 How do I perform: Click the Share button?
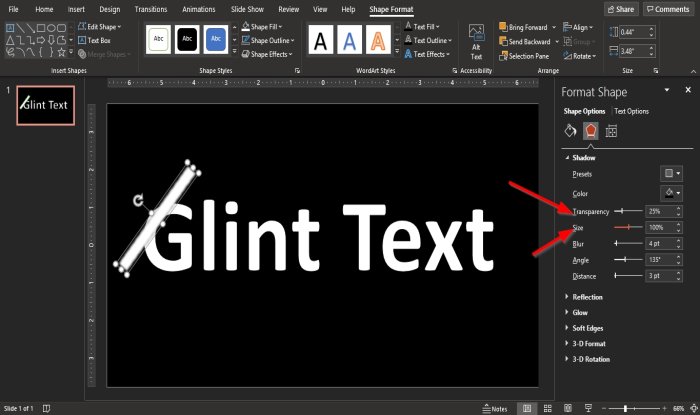coord(621,9)
